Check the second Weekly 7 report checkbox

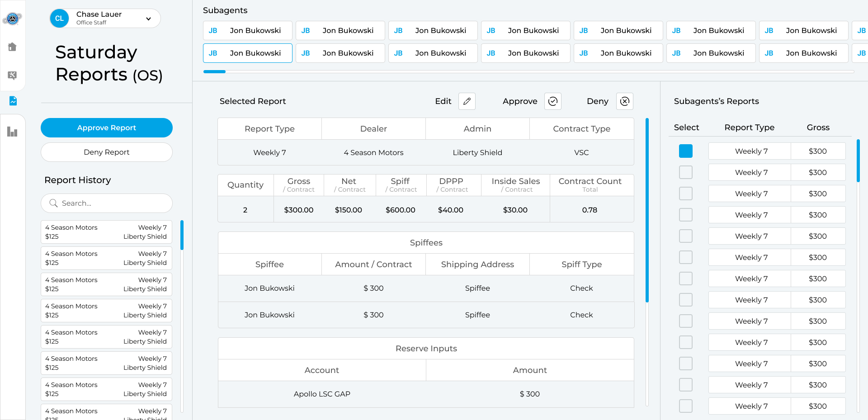(x=685, y=172)
